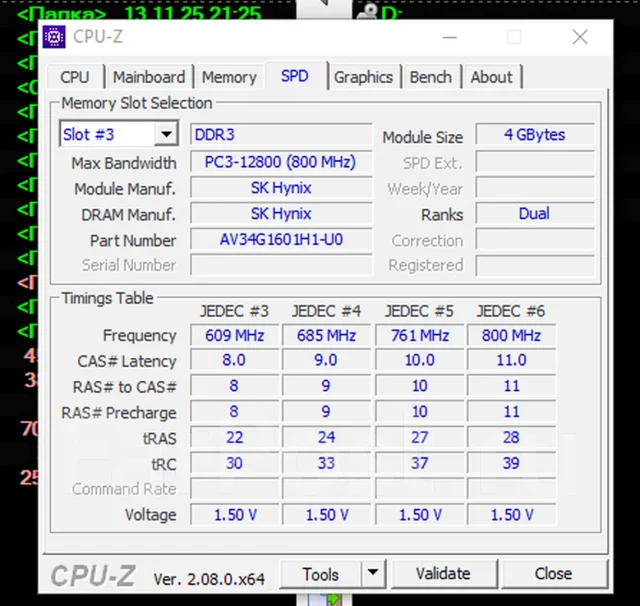Click the version text Ver. 2.08.0.x64
The height and width of the screenshot is (606, 640).
click(209, 579)
